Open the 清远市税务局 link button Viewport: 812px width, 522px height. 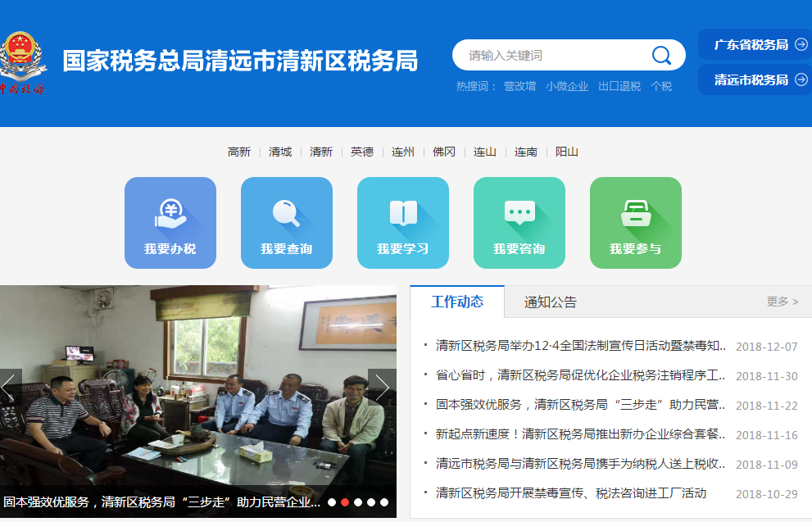[x=754, y=80]
